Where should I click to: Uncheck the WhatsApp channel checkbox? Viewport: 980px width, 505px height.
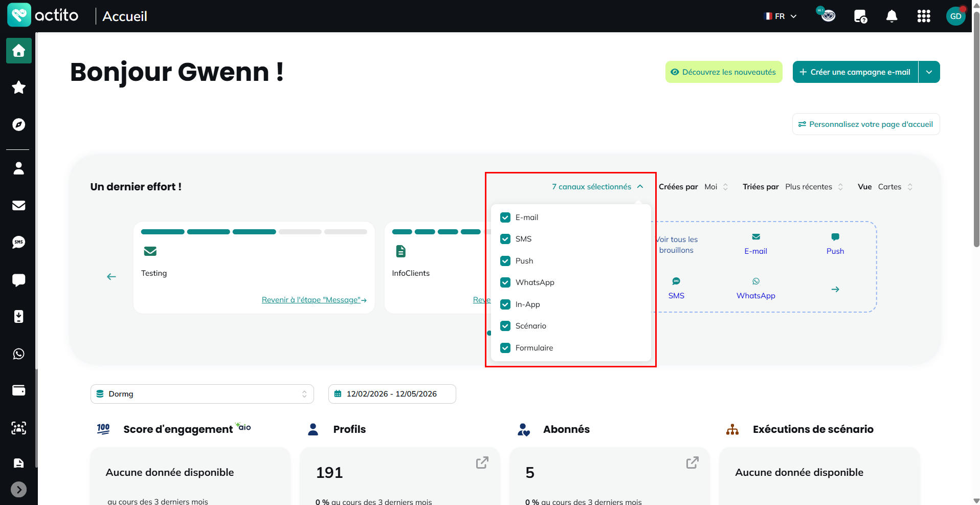click(505, 282)
